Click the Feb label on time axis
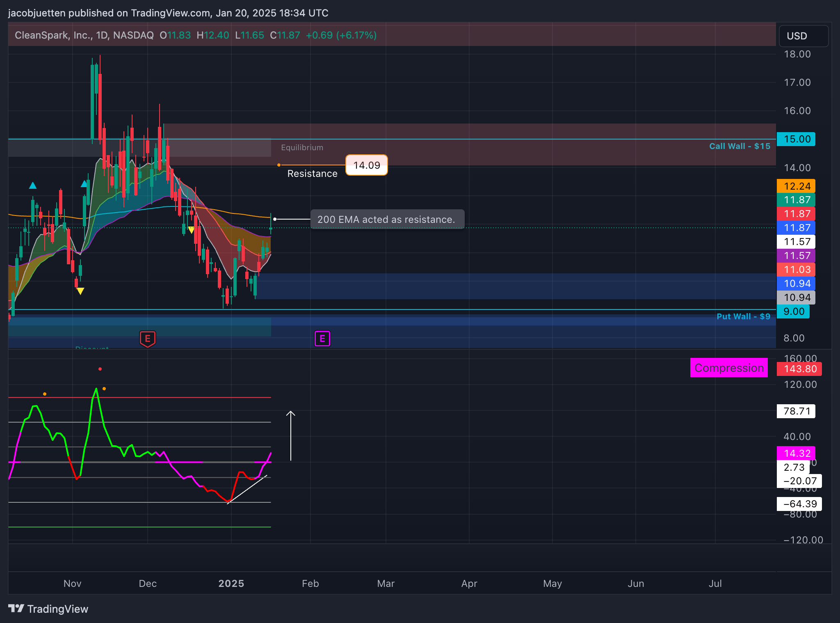Viewport: 840px width, 623px height. (310, 583)
